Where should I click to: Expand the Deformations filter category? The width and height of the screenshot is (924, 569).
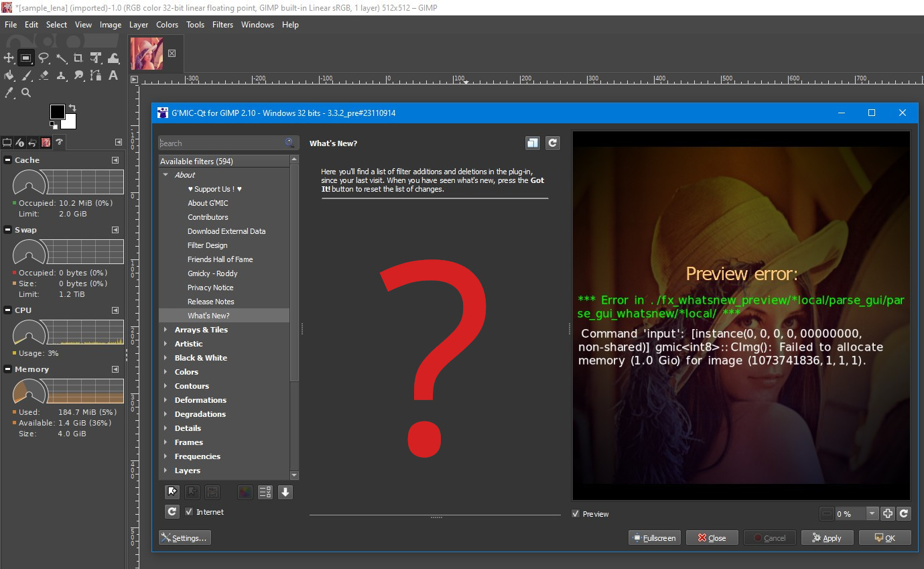(x=166, y=400)
